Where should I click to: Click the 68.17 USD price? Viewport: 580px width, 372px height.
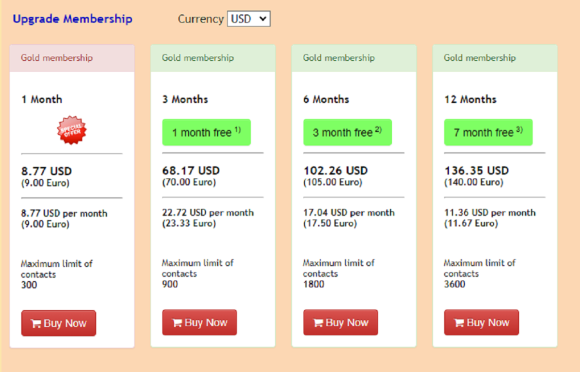click(x=191, y=170)
